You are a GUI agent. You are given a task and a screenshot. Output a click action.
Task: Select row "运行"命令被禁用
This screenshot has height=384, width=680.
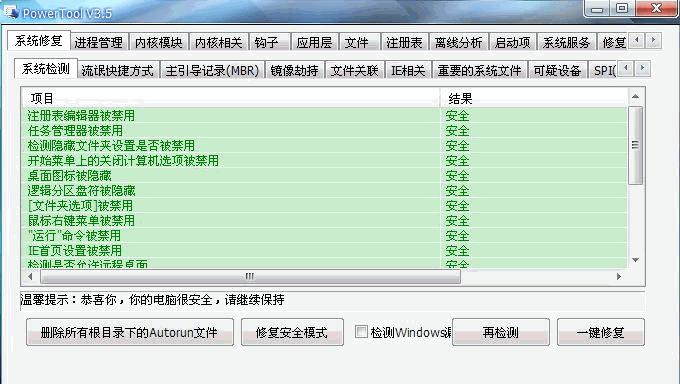coord(324,235)
